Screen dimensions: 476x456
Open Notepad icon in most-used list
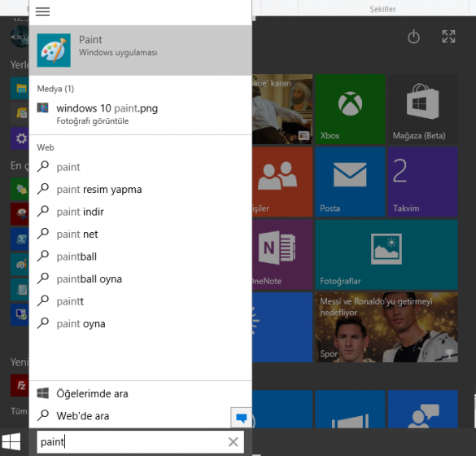click(x=20, y=290)
